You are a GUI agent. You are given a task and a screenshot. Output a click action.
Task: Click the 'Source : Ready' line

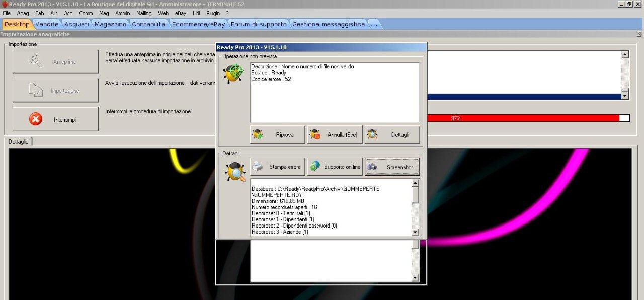pos(269,73)
